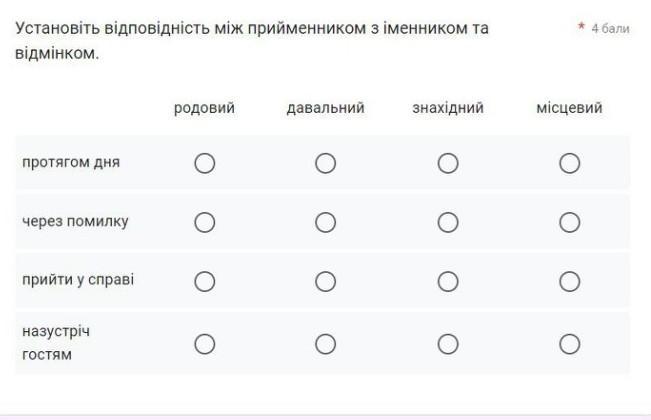Select давальний for протягом дня
The height and width of the screenshot is (420, 651).
tap(325, 163)
